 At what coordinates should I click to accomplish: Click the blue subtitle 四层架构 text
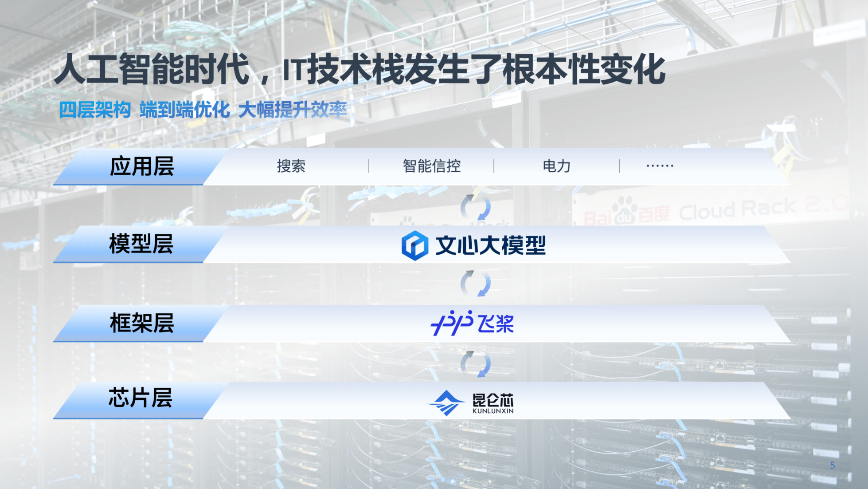pyautogui.click(x=95, y=110)
